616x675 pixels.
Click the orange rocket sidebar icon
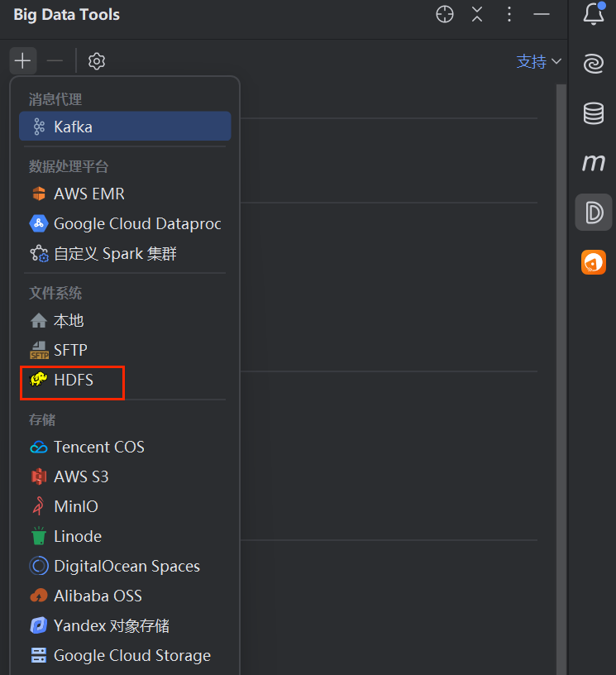593,262
